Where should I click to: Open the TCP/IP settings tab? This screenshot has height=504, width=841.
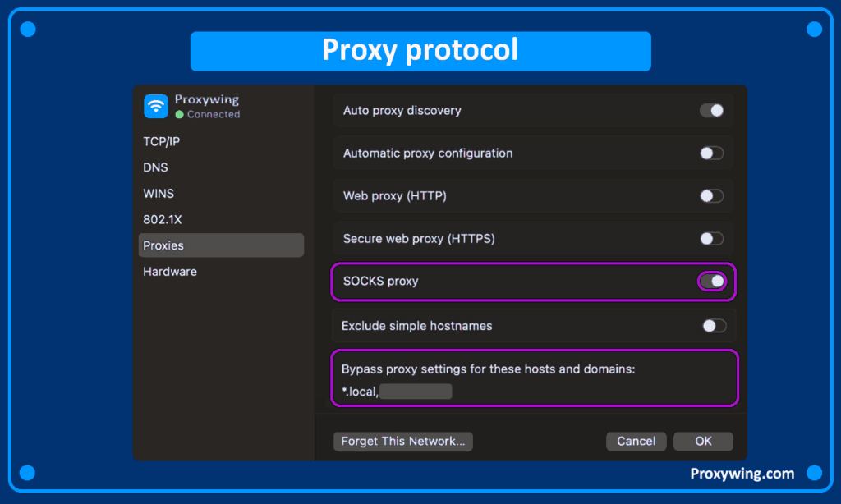162,141
